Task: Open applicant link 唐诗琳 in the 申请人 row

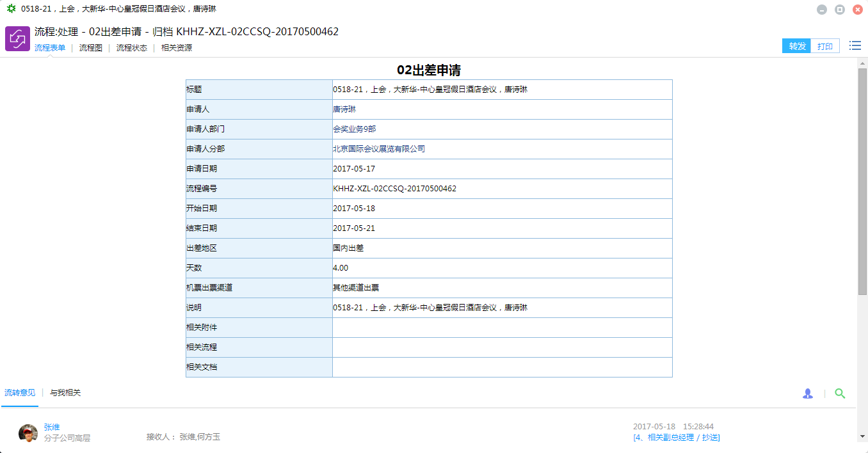Action: [344, 109]
